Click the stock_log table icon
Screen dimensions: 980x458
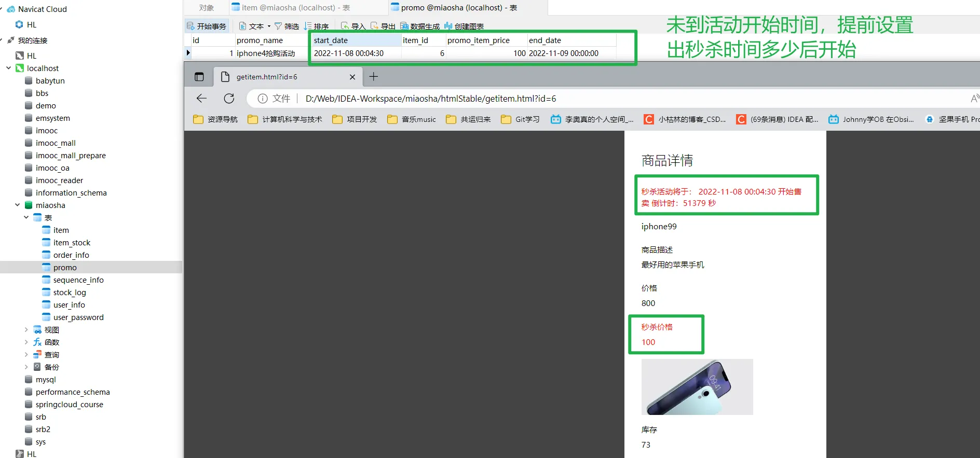tap(46, 293)
